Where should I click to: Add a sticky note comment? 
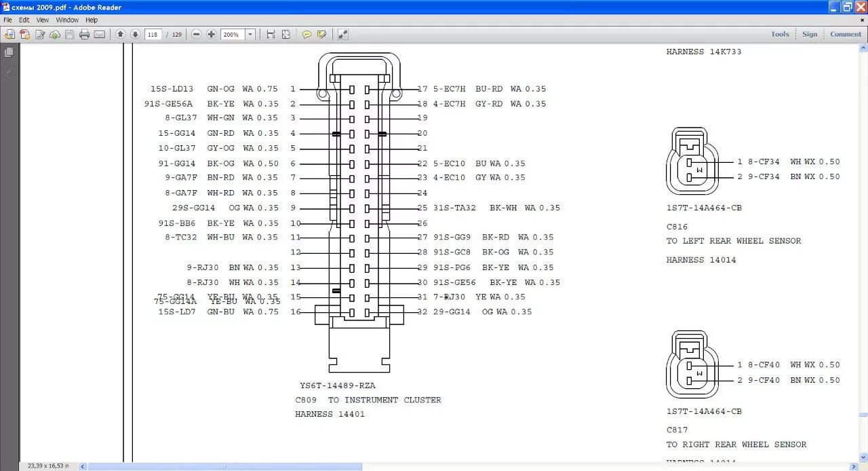coord(307,35)
